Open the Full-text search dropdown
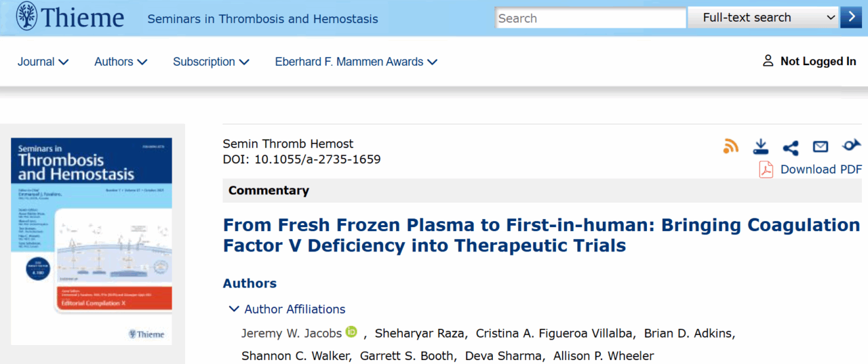This screenshot has height=364, width=868. coord(764,18)
